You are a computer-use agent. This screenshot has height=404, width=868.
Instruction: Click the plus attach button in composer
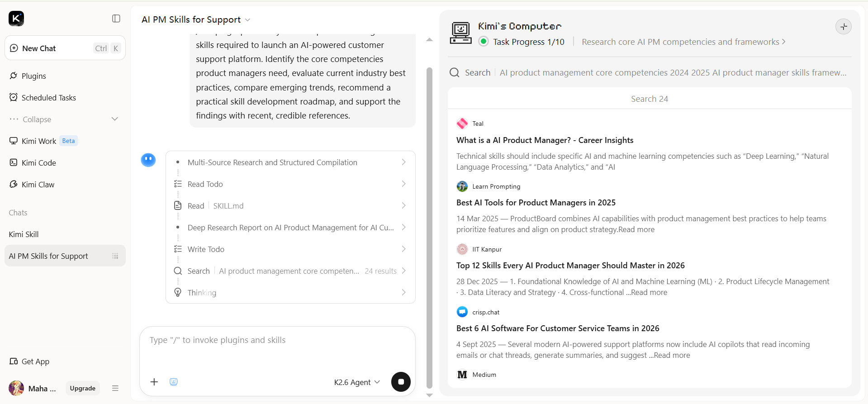[154, 382]
